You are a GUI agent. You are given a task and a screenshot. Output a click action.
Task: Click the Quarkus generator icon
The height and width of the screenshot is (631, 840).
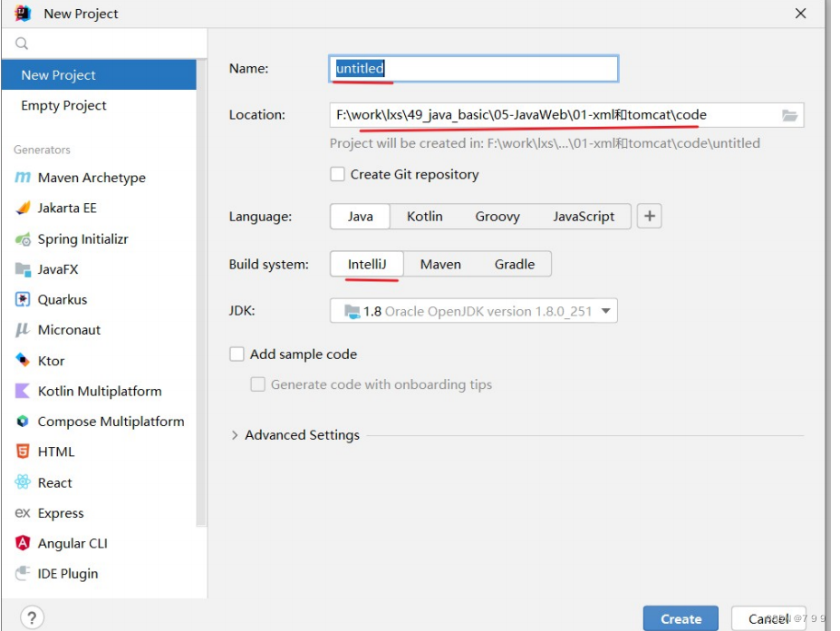[x=23, y=299]
